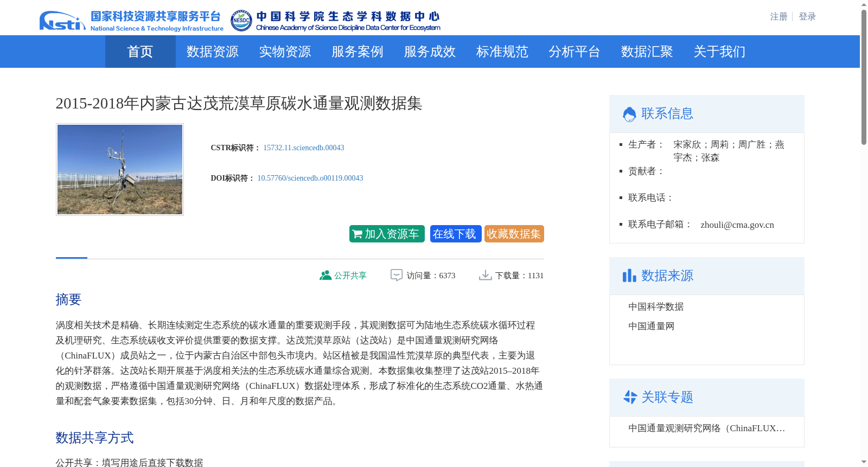Screen dimensions: 868x467
Task: Open the ChinaFLUX related topic entry
Action: [707, 428]
